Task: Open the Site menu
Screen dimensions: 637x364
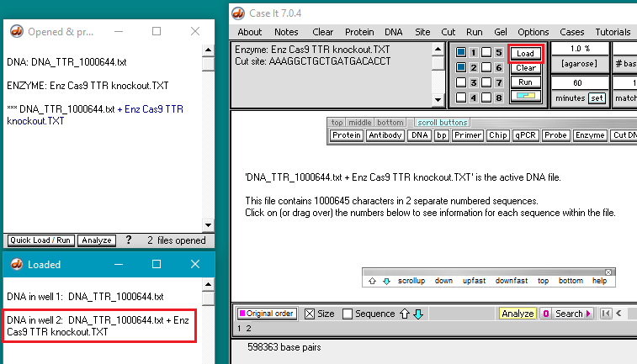Action: pyautogui.click(x=422, y=32)
